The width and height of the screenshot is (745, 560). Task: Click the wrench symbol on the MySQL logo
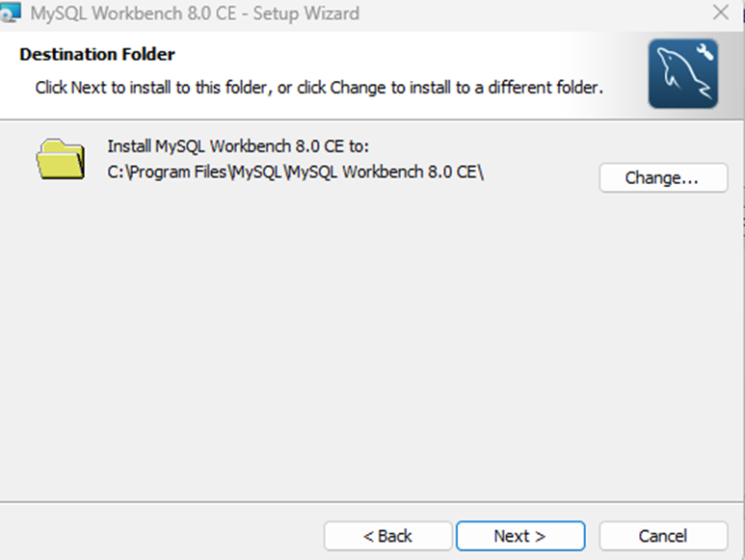703,53
